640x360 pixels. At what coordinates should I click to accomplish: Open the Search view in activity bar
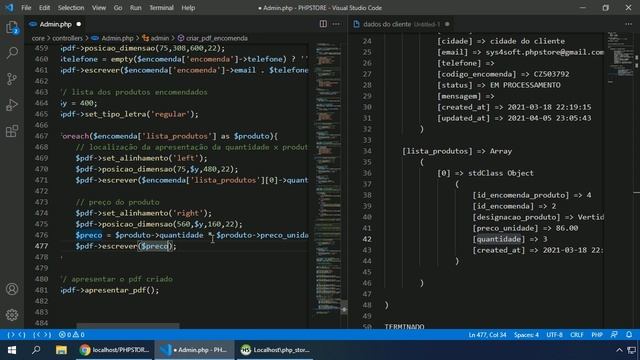pos(12,53)
